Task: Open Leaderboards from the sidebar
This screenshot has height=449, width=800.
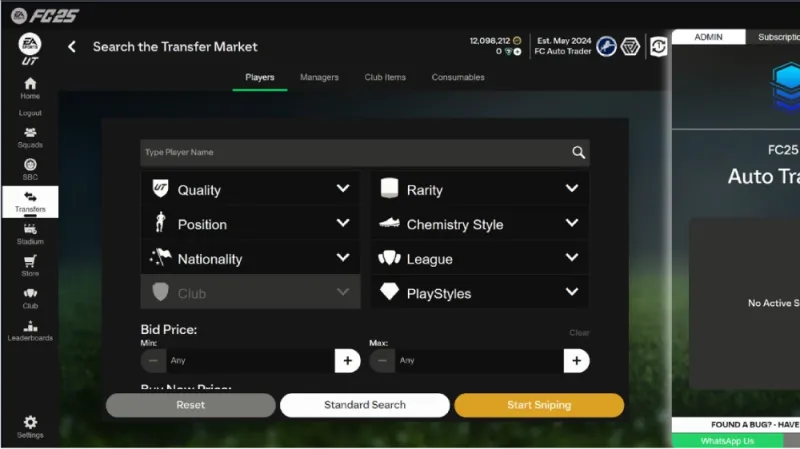Action: click(x=30, y=331)
